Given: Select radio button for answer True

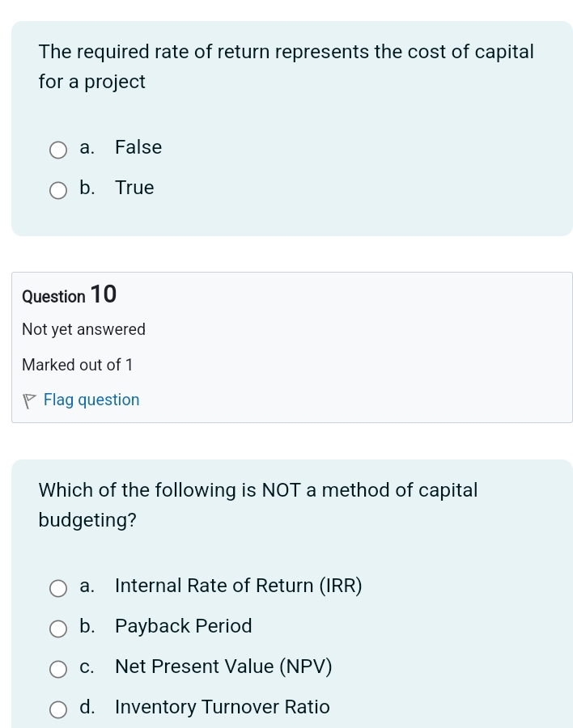Looking at the screenshot, I should click(57, 190).
